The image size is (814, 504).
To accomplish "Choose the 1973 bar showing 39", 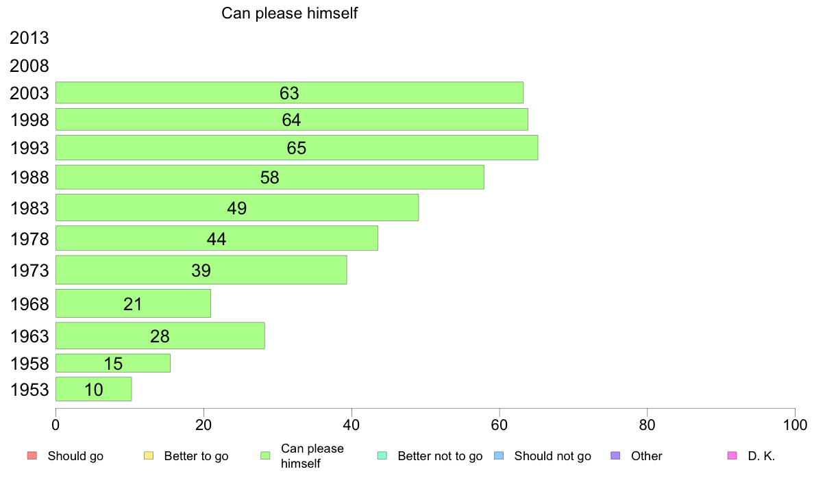I will click(201, 270).
